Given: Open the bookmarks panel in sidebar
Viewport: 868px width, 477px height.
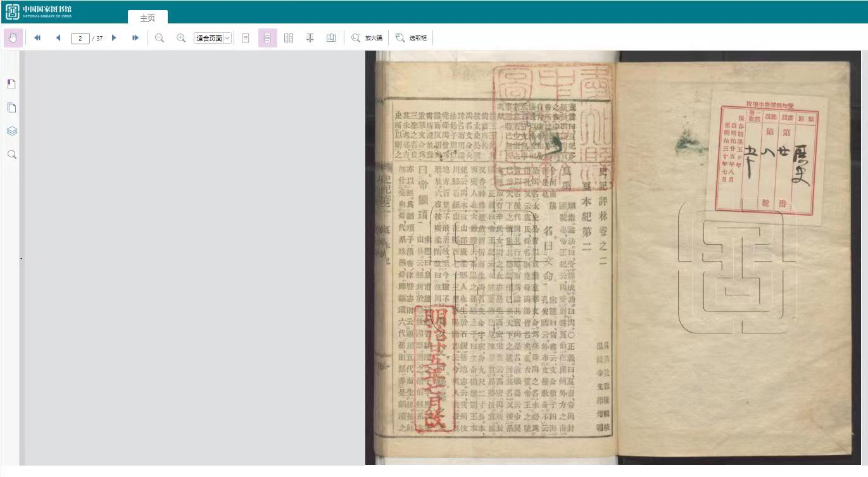Looking at the screenshot, I should pos(11,84).
